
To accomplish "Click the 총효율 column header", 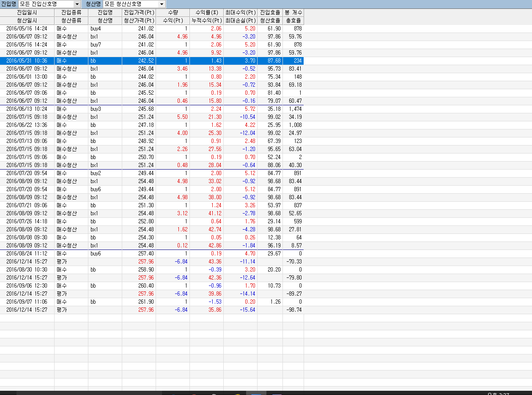I will pos(293,20).
